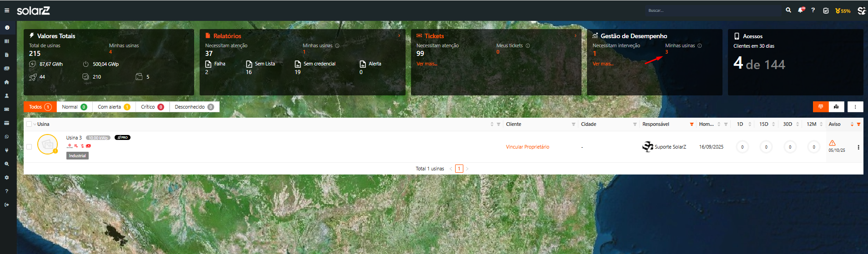Select the Com alerta filter tab
Viewport: 868px width, 254px height.
(114, 107)
